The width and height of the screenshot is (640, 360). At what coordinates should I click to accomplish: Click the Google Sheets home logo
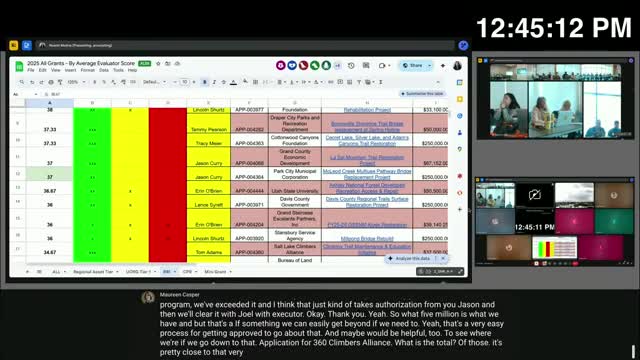(19, 66)
